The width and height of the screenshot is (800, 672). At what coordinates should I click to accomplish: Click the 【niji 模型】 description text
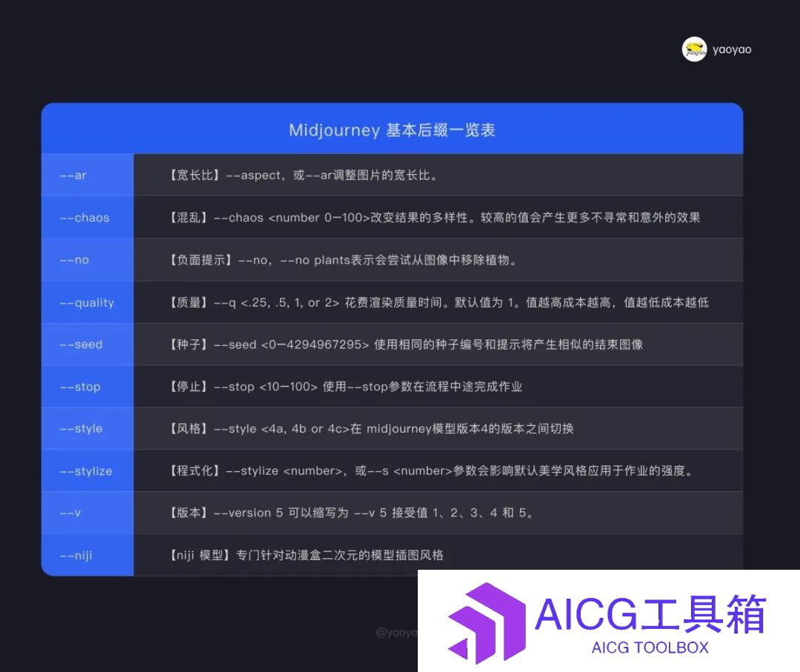pos(306,555)
